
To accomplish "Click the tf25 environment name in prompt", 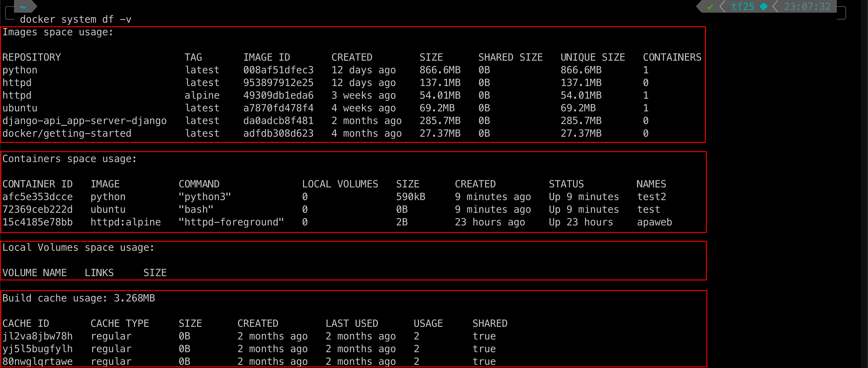I will (x=743, y=7).
